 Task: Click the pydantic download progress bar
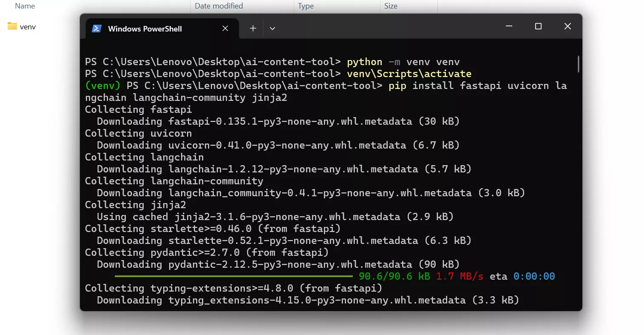(x=234, y=276)
